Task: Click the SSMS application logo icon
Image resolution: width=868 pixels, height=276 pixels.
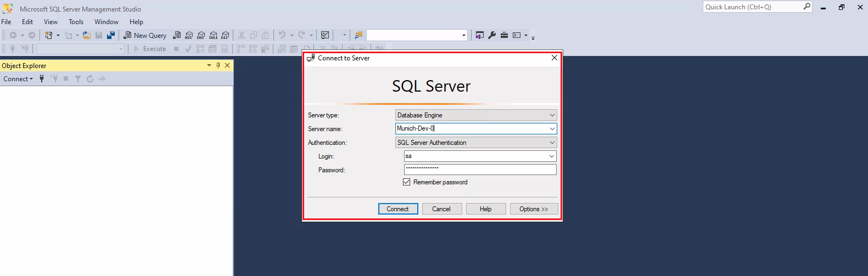Action: [8, 9]
